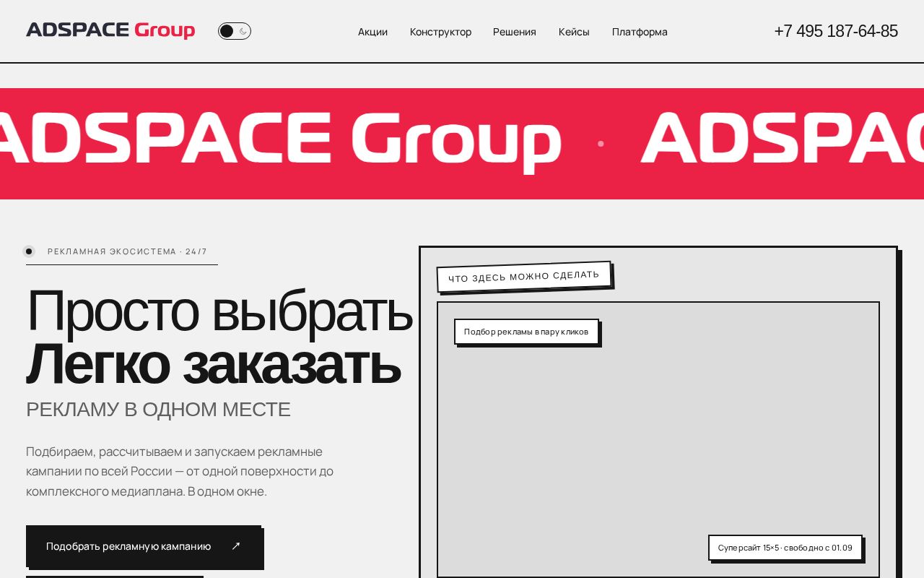Call phone number +7 495 187-64-85
The width and height of the screenshot is (924, 578).
coord(836,31)
